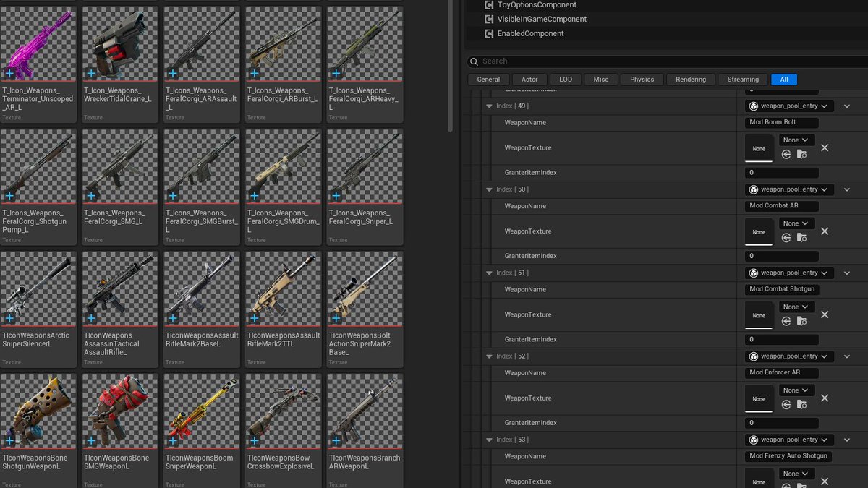Image resolution: width=868 pixels, height=488 pixels.
Task: Use selected asset for Mod Combat Shotgun texture
Action: tap(787, 321)
